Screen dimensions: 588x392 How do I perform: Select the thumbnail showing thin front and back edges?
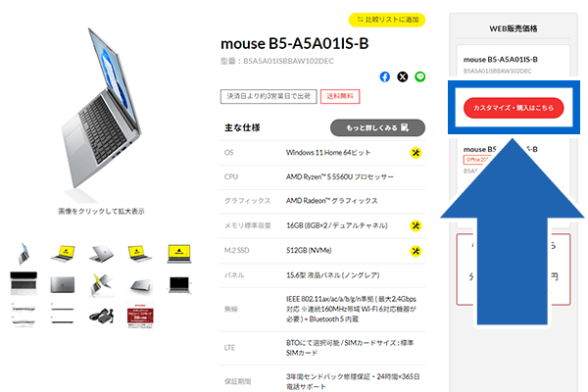pyautogui.click(x=63, y=316)
